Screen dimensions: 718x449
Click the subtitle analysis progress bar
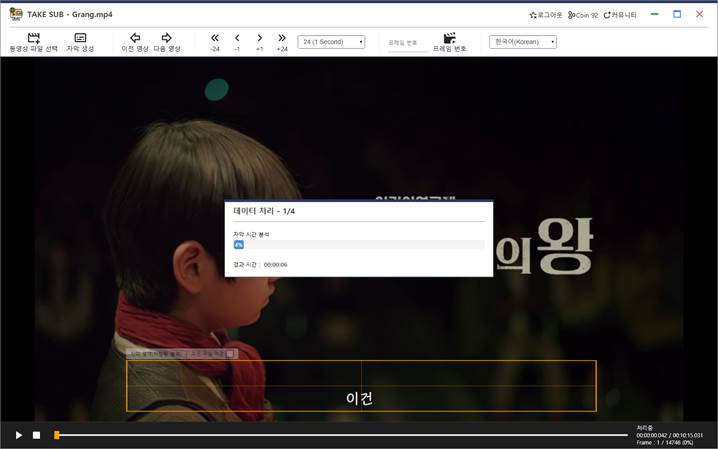coord(359,245)
